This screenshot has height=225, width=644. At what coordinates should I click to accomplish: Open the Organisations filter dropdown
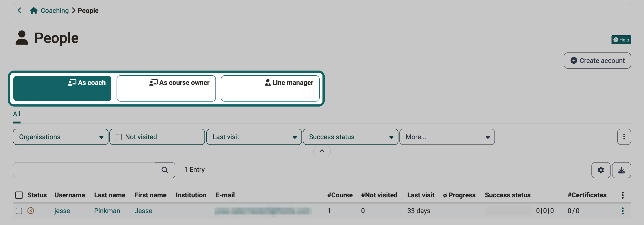(60, 137)
